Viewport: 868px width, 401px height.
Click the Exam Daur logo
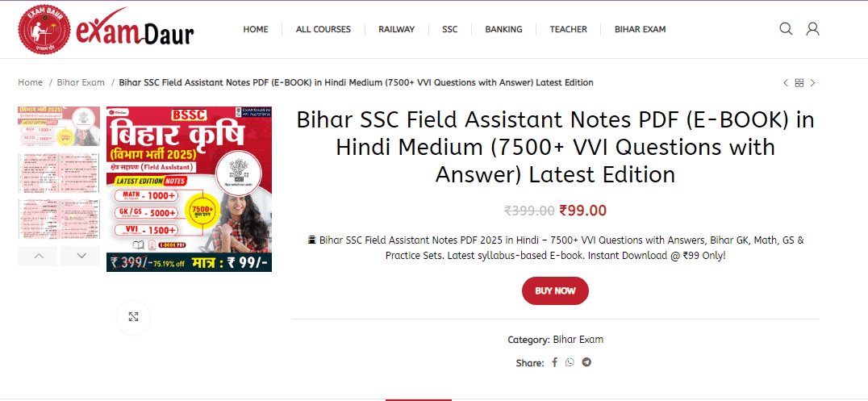coord(106,30)
